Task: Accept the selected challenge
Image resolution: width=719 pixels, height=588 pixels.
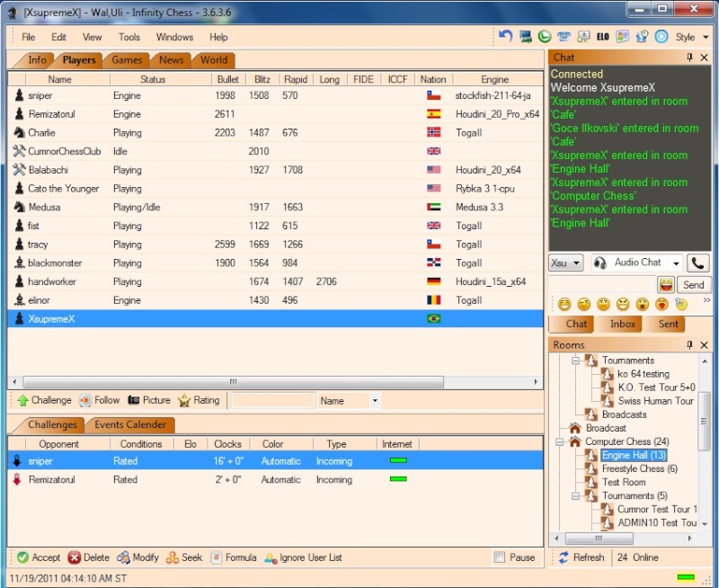Action: tap(39, 557)
